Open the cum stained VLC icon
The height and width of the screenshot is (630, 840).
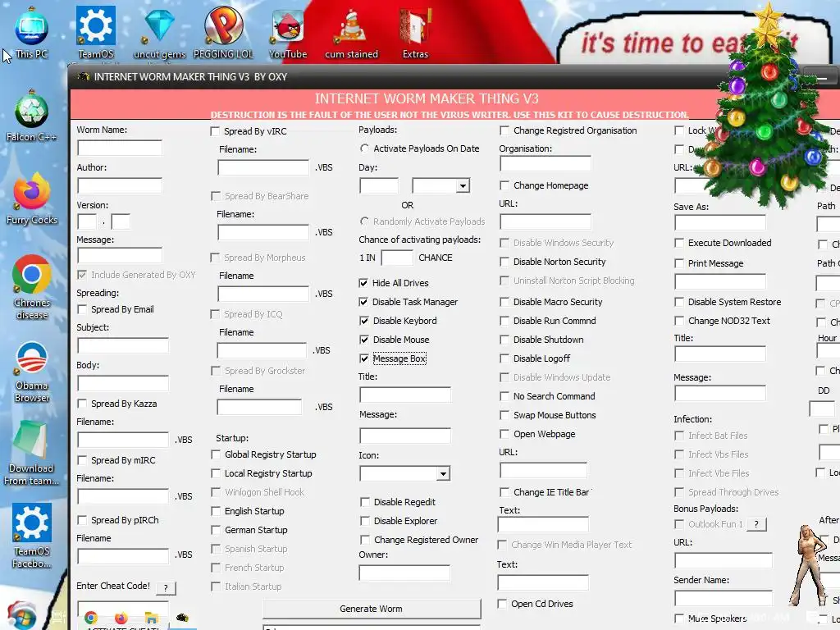tap(351, 33)
